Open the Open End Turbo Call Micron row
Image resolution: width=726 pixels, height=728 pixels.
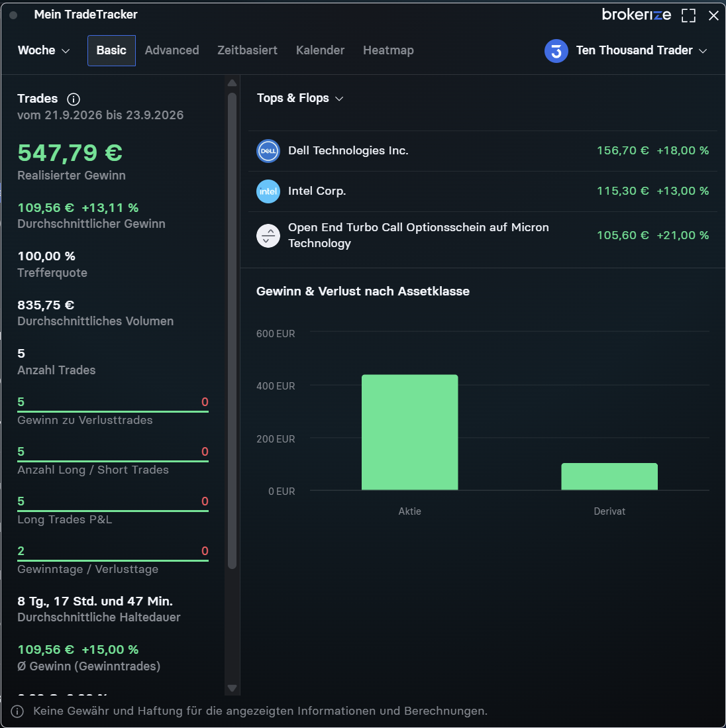point(483,235)
